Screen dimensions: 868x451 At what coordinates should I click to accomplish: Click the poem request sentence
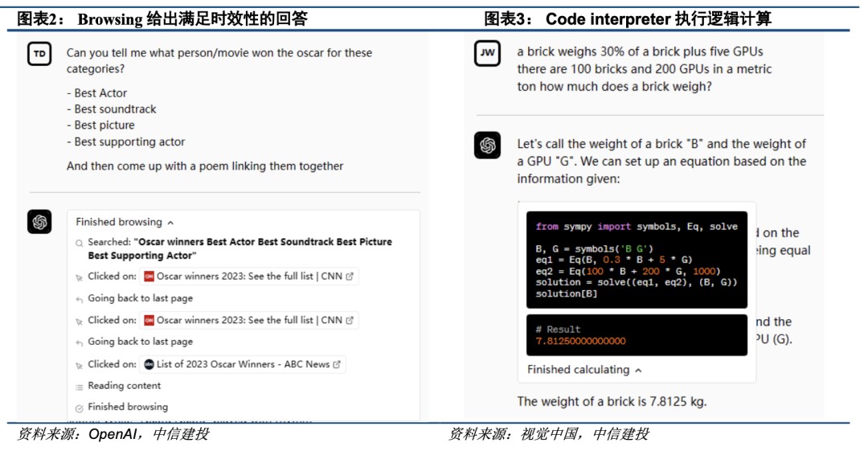205,166
